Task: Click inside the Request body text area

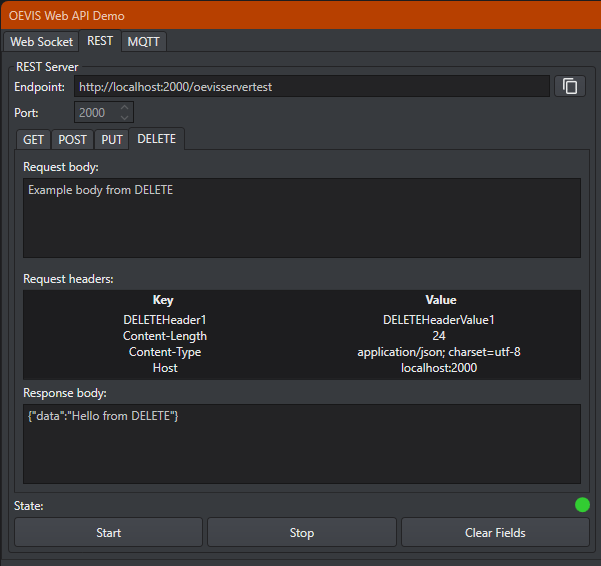Action: pos(302,218)
